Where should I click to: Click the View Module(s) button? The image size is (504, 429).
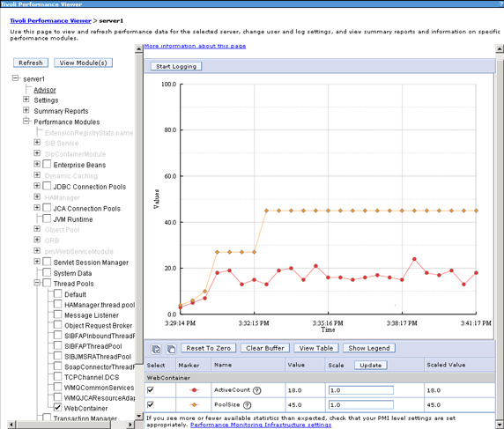click(83, 63)
